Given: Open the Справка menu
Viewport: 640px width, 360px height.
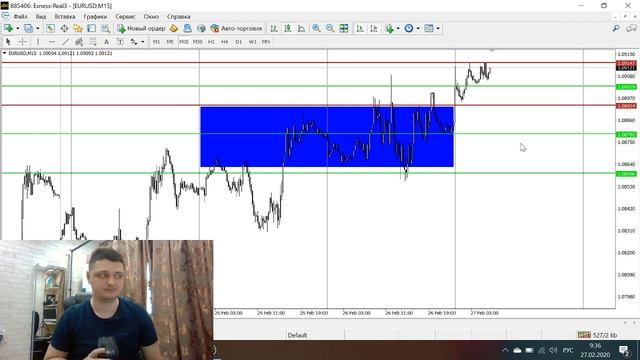Looking at the screenshot, I should tap(178, 17).
